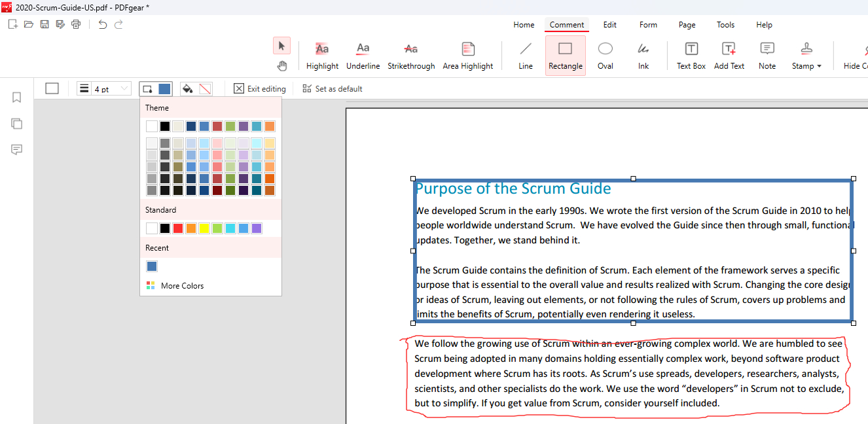Image resolution: width=868 pixels, height=424 pixels.
Task: Activate the Ink drawing tool
Action: [643, 56]
